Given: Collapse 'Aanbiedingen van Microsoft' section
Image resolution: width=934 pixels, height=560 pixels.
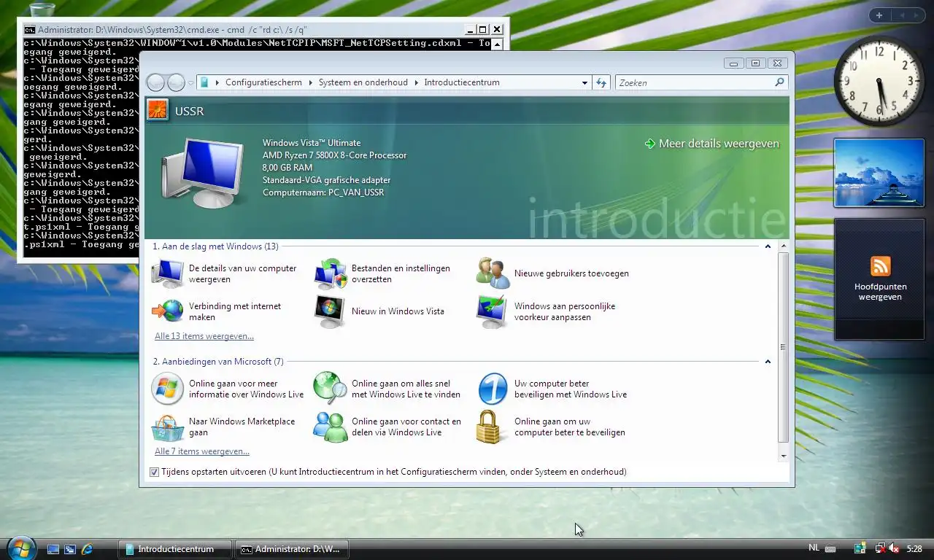Looking at the screenshot, I should pos(768,362).
